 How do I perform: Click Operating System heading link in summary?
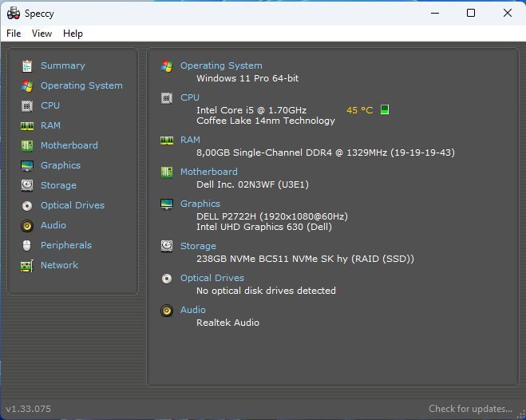(221, 65)
